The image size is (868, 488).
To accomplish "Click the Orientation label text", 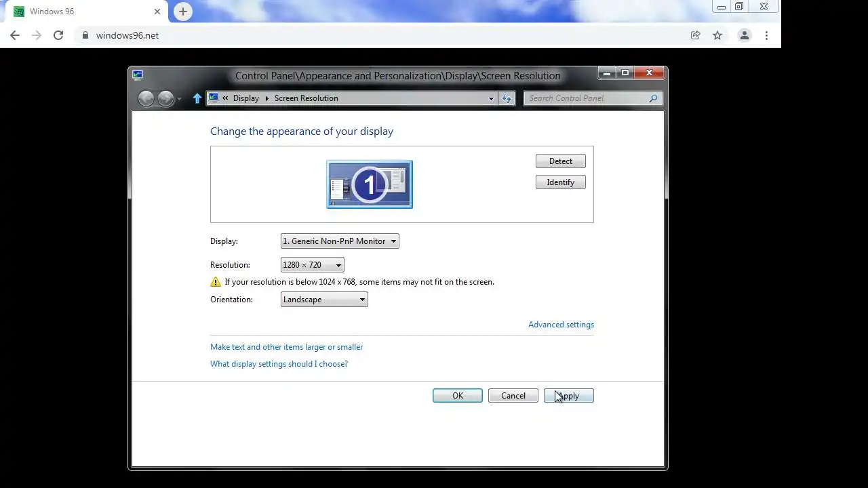I will tap(231, 300).
